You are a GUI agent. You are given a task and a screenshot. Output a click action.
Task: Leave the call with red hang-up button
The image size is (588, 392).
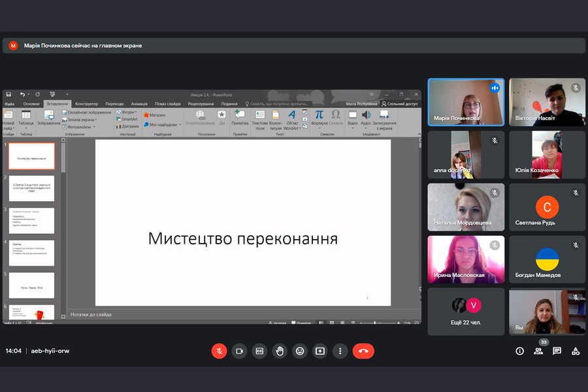tap(363, 351)
